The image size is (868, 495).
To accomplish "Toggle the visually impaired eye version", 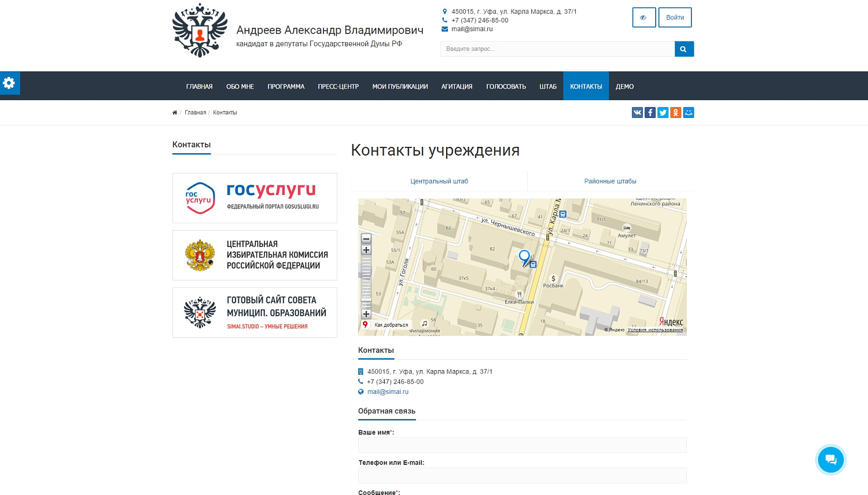I will pyautogui.click(x=643, y=17).
